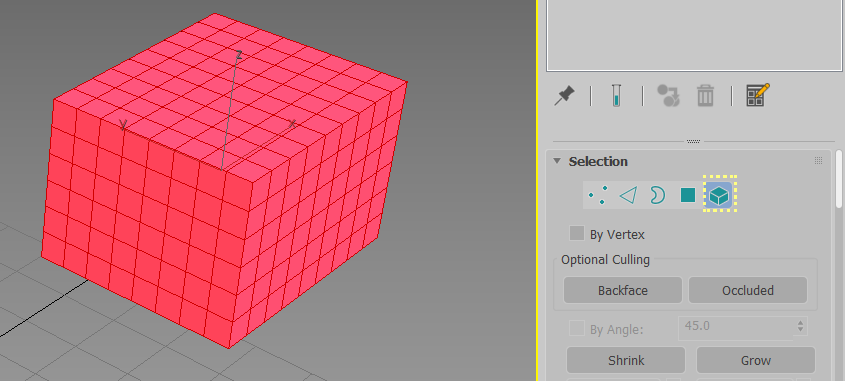Select the Edge sub-object level icon
The image size is (845, 381).
click(x=628, y=195)
